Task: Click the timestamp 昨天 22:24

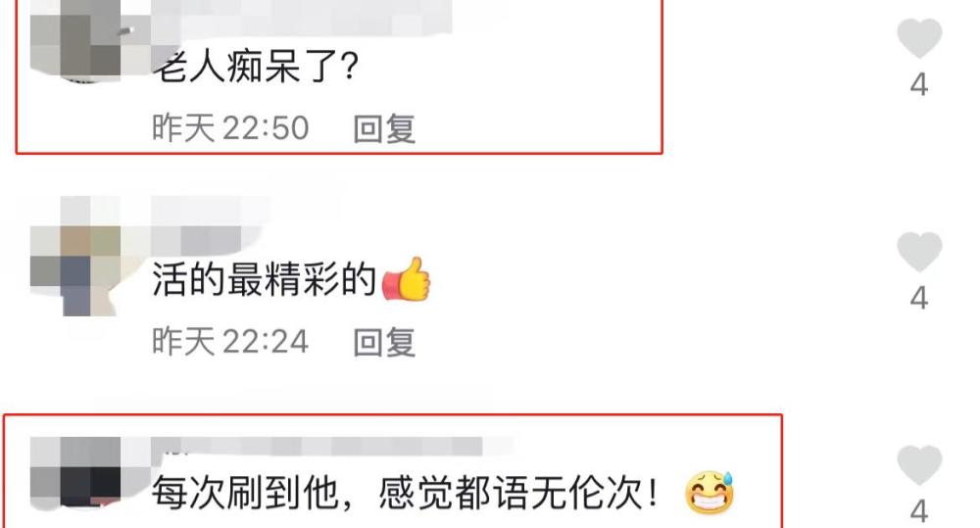Action: click(x=230, y=342)
